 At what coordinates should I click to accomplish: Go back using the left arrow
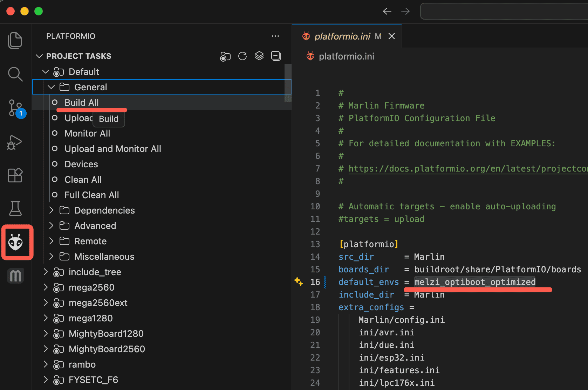click(387, 11)
